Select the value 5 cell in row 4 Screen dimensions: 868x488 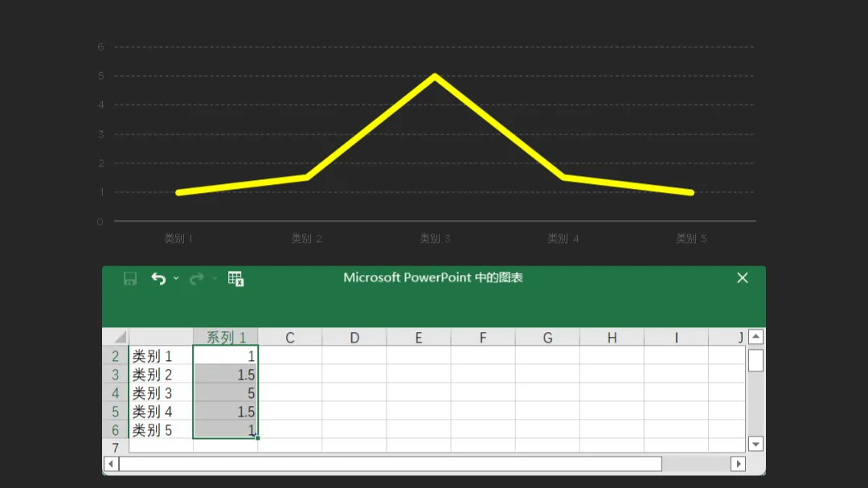click(225, 392)
